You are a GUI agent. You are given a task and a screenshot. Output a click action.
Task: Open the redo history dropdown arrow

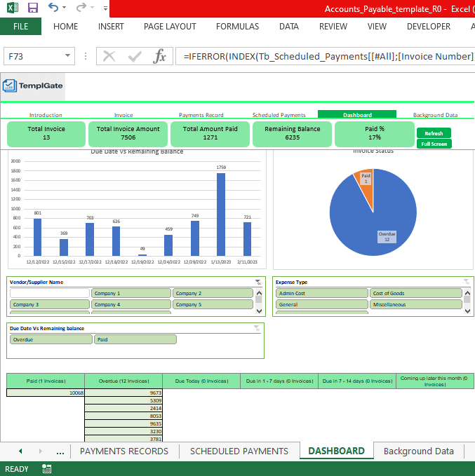coord(92,8)
